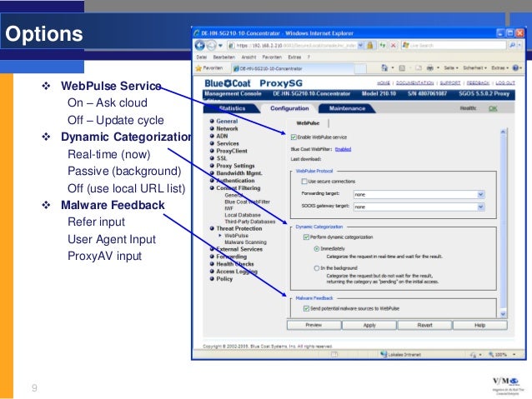Select Malware Scanning under Threat Protection
The height and width of the screenshot is (399, 532).
click(245, 242)
